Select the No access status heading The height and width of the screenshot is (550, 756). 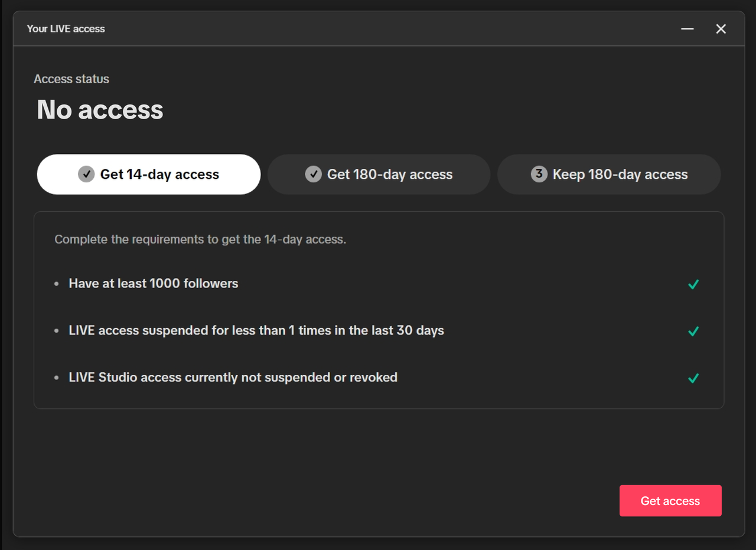99,110
